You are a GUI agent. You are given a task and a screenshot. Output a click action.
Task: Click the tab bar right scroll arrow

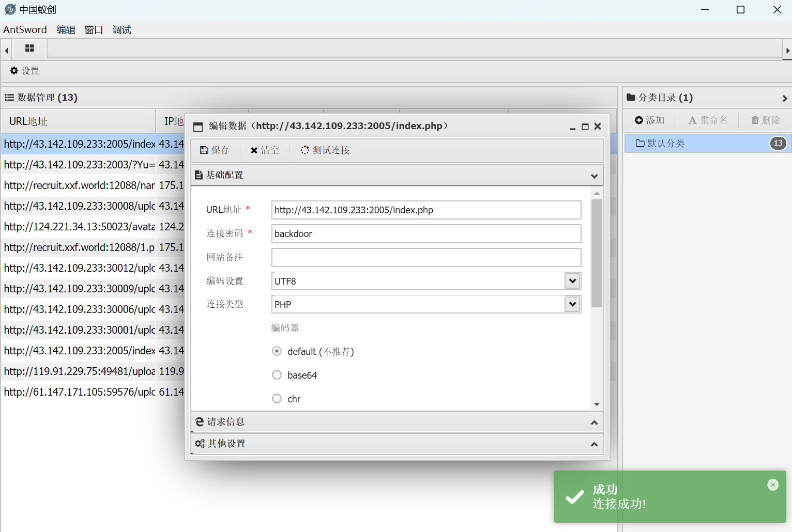[x=787, y=51]
